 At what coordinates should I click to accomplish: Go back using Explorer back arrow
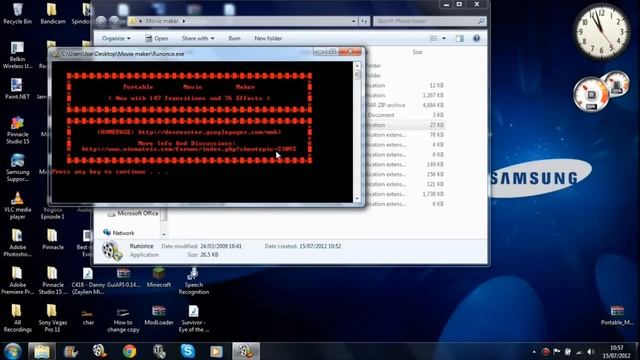(101, 21)
